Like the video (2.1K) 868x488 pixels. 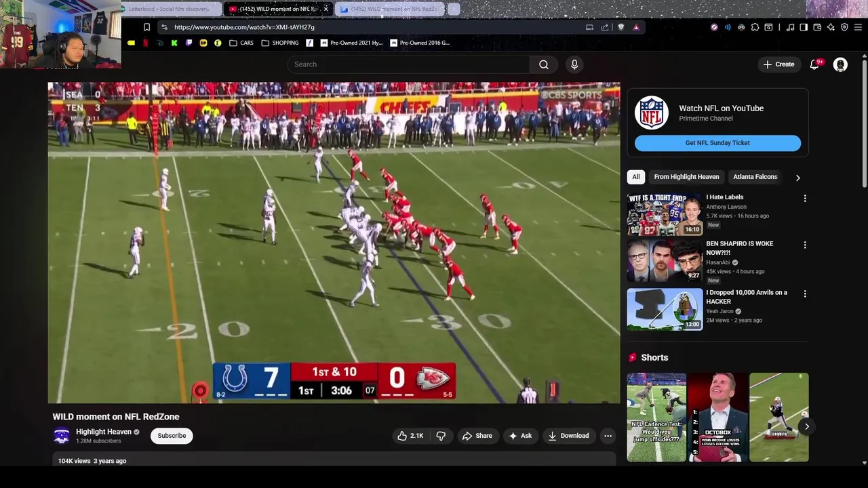tap(410, 436)
